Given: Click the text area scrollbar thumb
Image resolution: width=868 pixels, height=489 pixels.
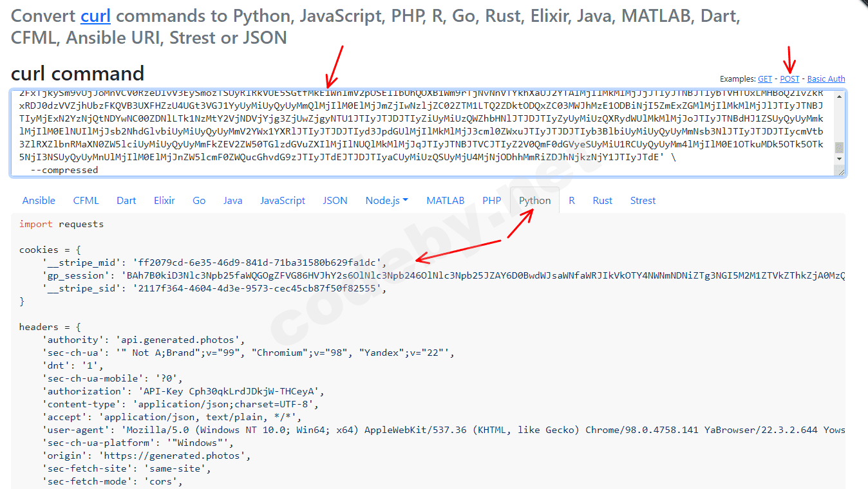Looking at the screenshot, I should (x=839, y=147).
